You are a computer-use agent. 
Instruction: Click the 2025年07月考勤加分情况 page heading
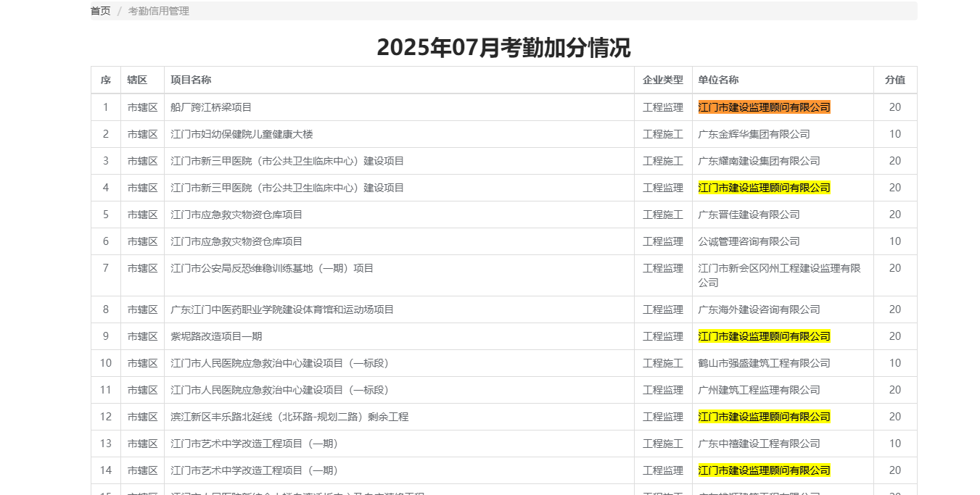(x=503, y=48)
